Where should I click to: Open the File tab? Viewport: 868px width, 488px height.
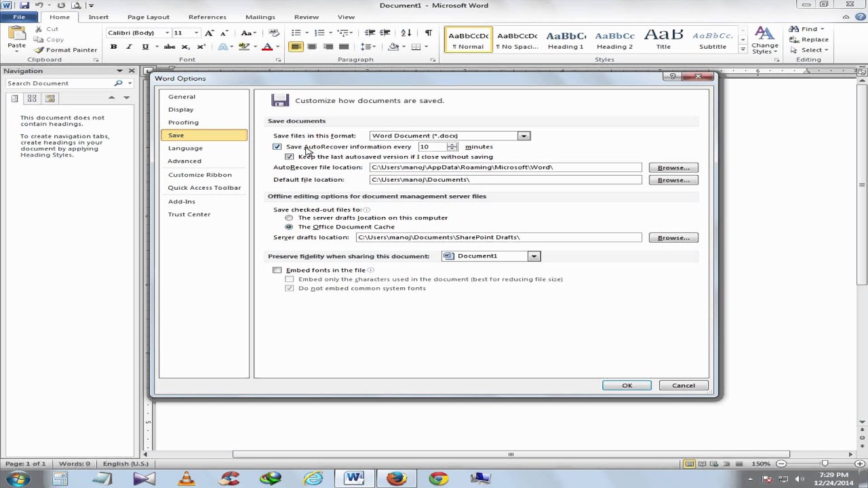click(19, 17)
